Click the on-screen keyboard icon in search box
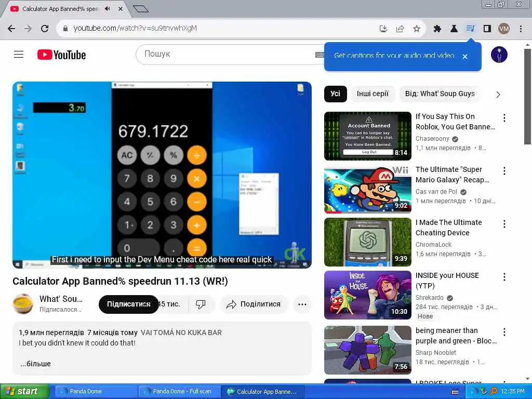Image resolution: width=532 pixels, height=399 pixels. tap(320, 55)
